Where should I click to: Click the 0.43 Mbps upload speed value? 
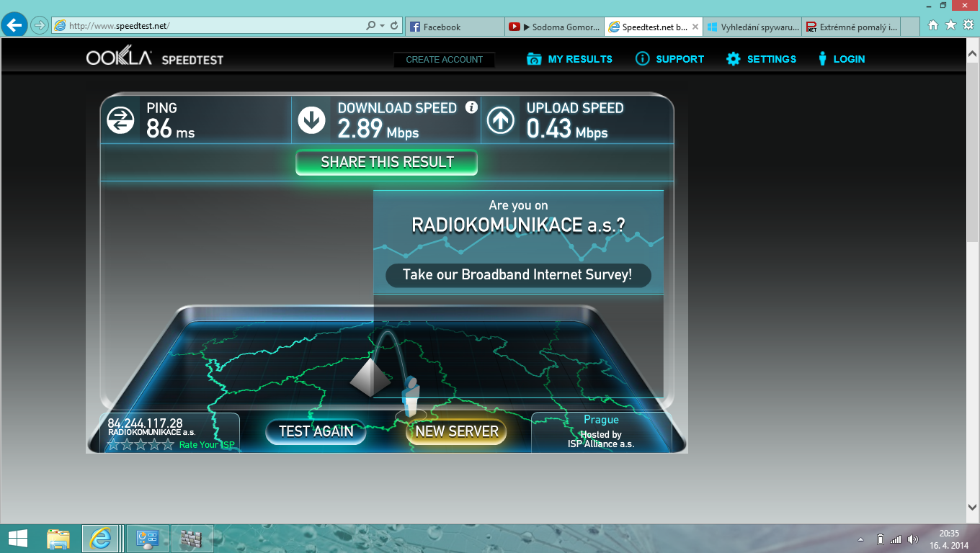click(567, 129)
